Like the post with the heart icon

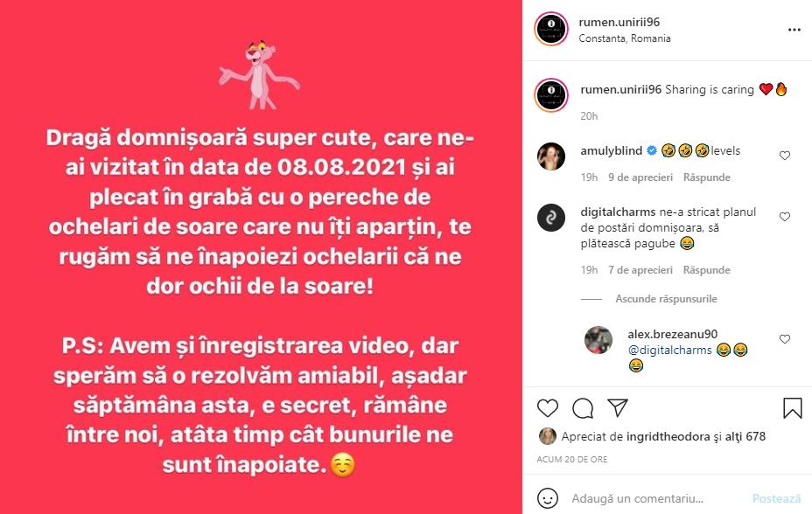[x=548, y=408]
